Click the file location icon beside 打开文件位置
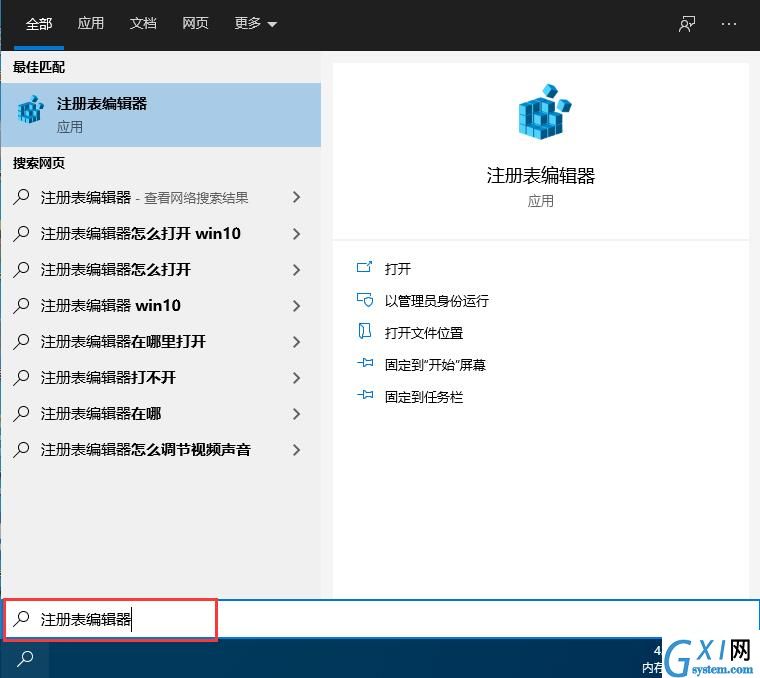The width and height of the screenshot is (760, 678). [364, 331]
